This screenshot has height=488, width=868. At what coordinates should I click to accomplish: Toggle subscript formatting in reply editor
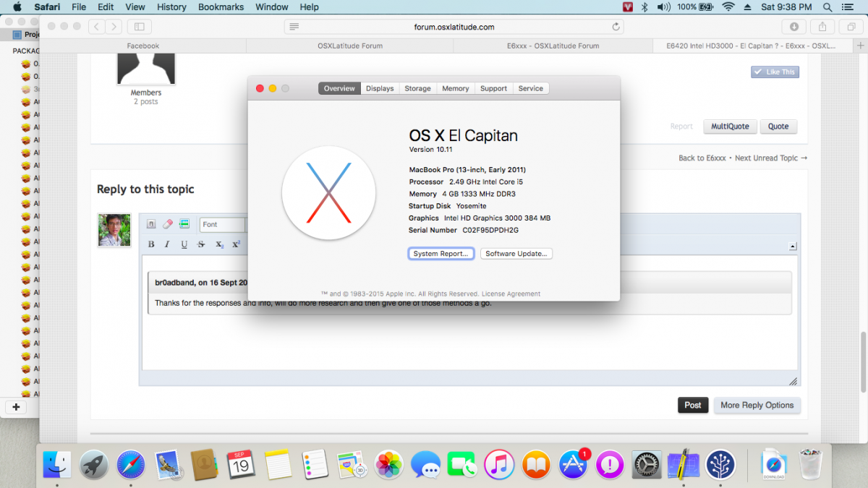(x=219, y=244)
